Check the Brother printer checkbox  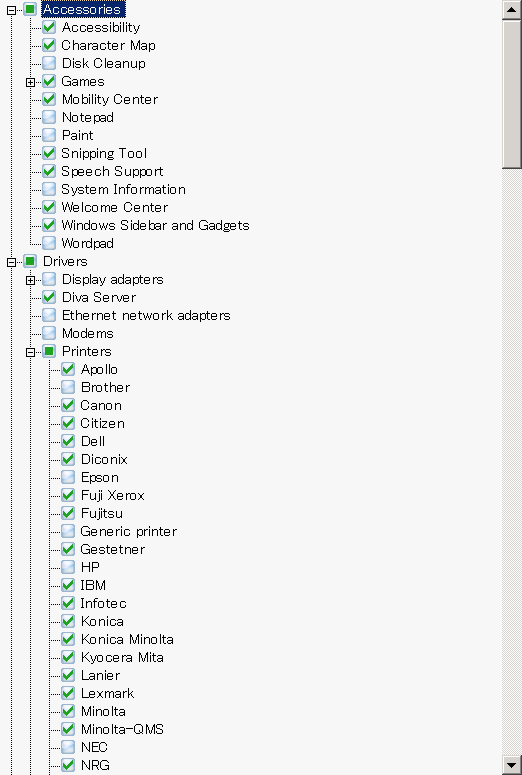68,387
